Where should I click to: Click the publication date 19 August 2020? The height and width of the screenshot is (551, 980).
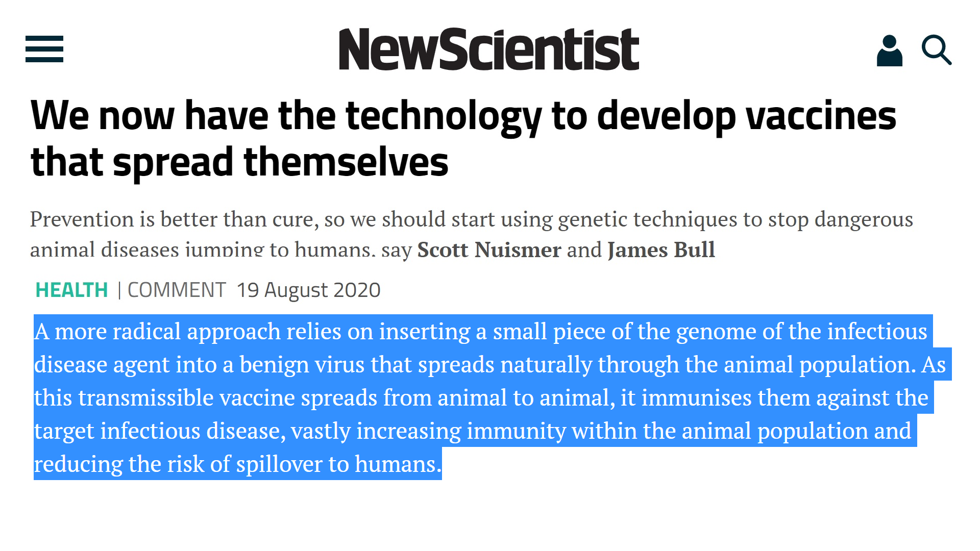coord(308,290)
